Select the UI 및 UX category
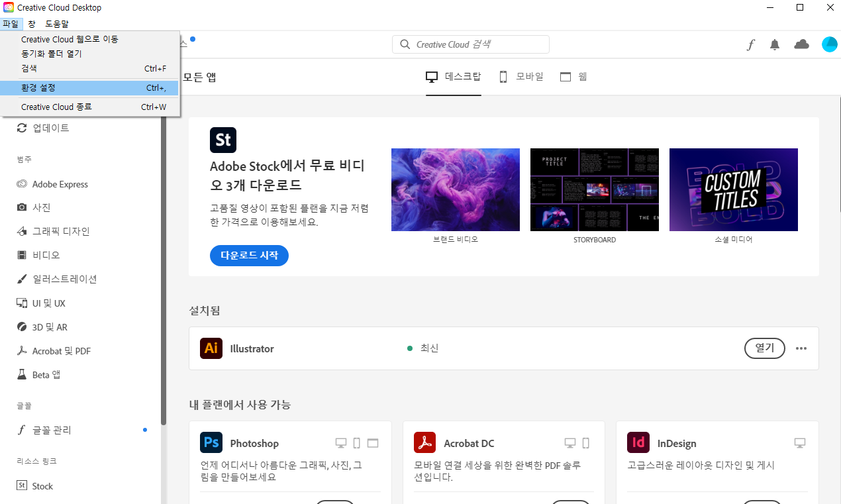This screenshot has width=841, height=504. (40, 303)
